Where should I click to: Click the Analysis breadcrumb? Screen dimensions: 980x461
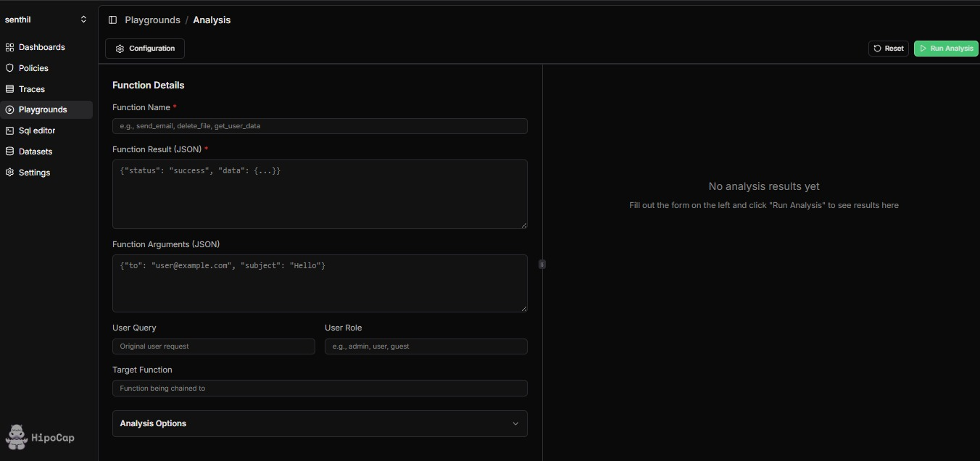(212, 20)
